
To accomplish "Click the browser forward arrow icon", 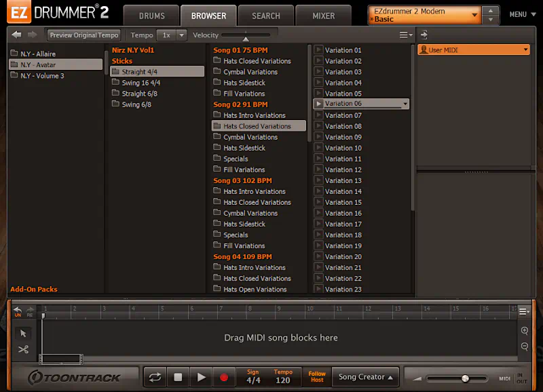I will 32,35.
